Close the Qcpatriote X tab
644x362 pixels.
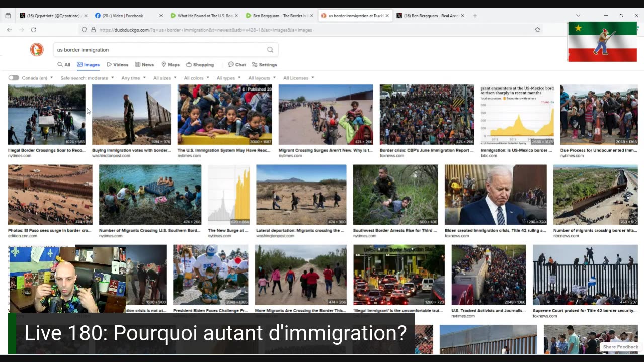tap(86, 16)
